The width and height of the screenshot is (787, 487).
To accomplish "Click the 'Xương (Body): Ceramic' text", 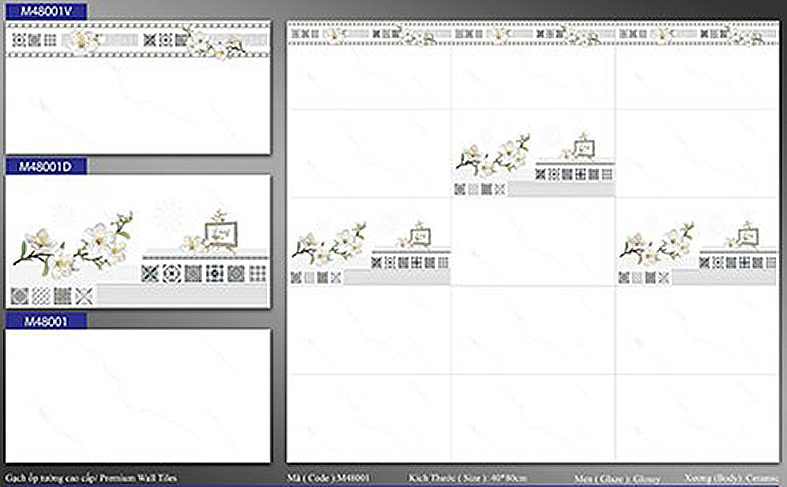I will [x=732, y=478].
